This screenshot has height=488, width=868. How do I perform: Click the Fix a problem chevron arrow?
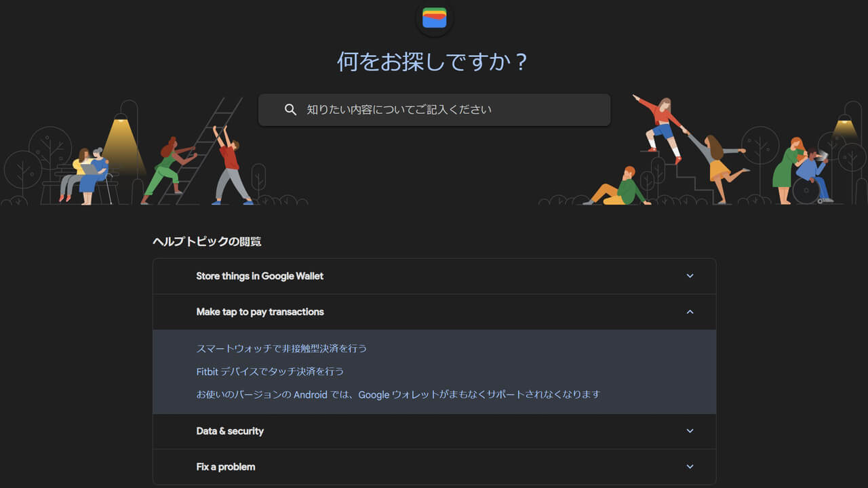(x=690, y=466)
